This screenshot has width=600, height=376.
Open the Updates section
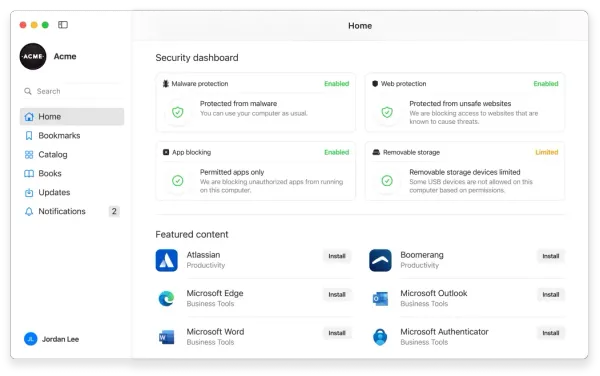pos(72,192)
